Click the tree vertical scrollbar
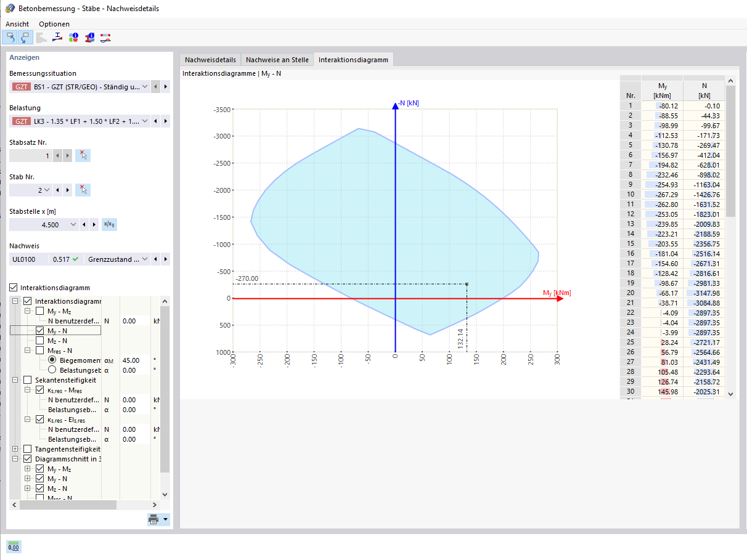Screen dimensions: 747x560 (165, 388)
